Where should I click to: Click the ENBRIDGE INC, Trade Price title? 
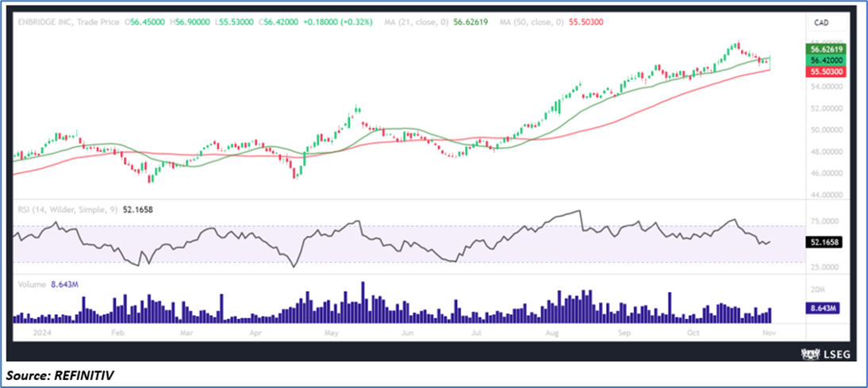click(x=69, y=22)
